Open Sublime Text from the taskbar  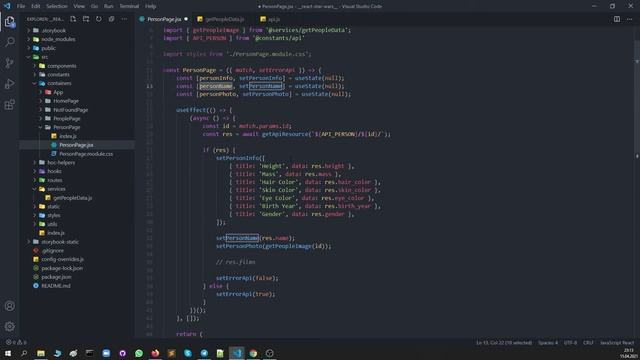point(171,353)
